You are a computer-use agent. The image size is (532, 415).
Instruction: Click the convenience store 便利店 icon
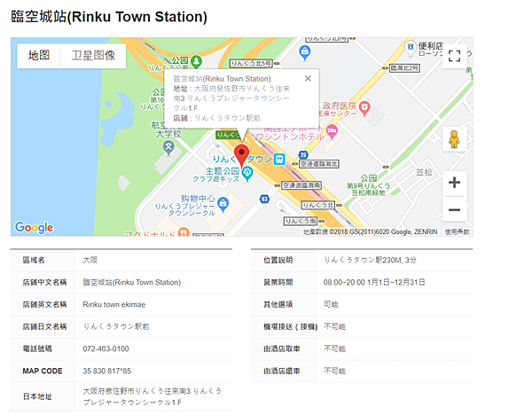tap(411, 47)
